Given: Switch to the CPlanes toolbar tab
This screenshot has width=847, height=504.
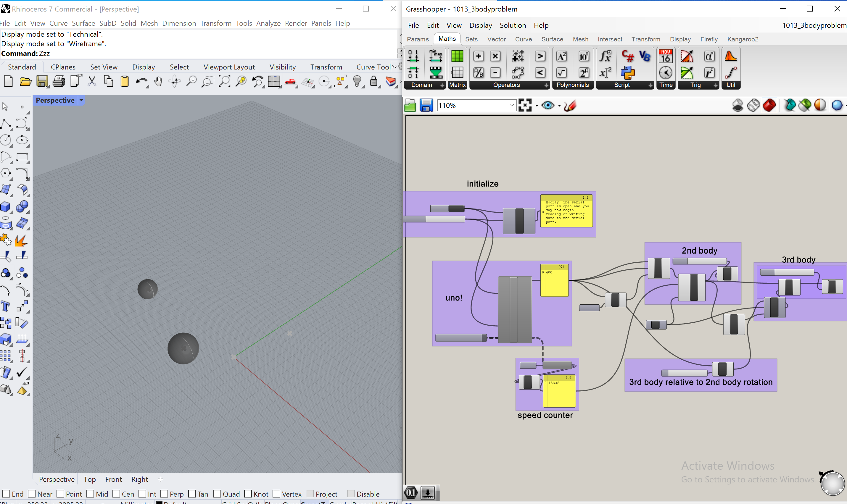Looking at the screenshot, I should [63, 67].
